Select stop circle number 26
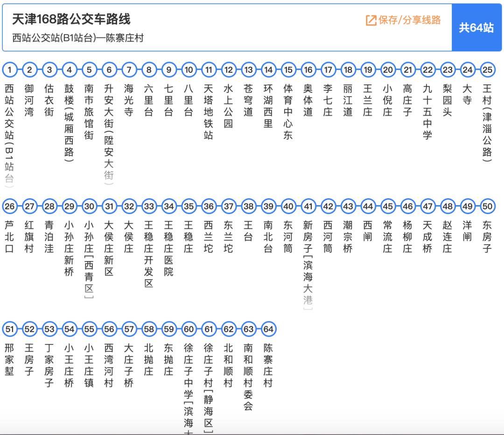The image size is (504, 435). coord(10,206)
